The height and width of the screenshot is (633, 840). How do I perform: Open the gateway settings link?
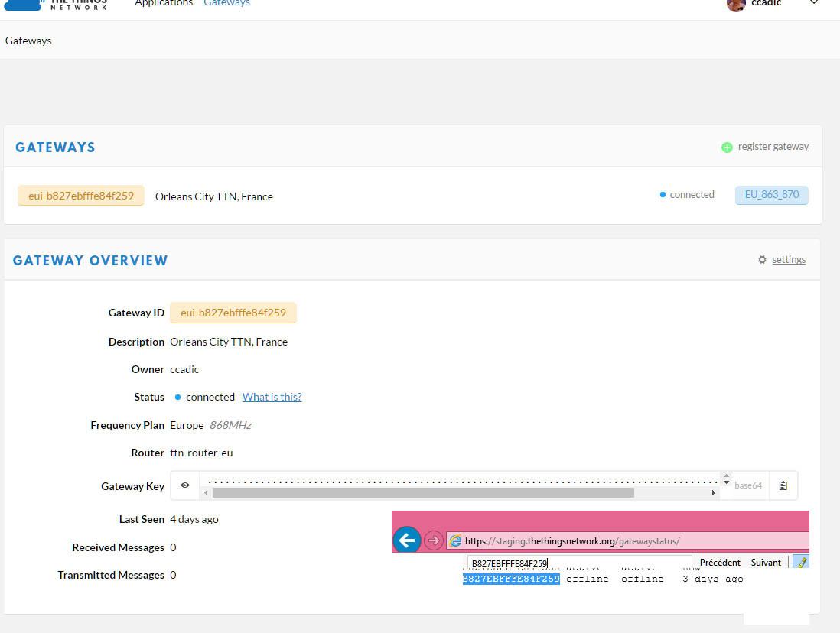(x=789, y=260)
